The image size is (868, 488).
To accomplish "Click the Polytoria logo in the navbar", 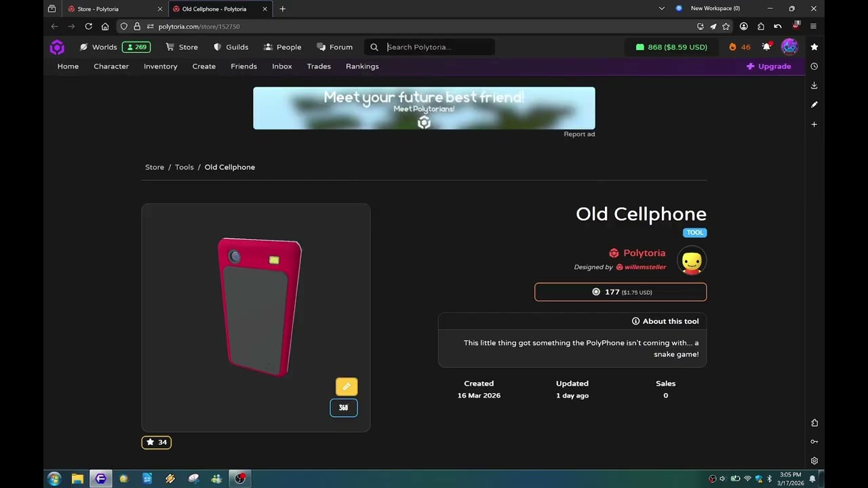I will 57,47.
